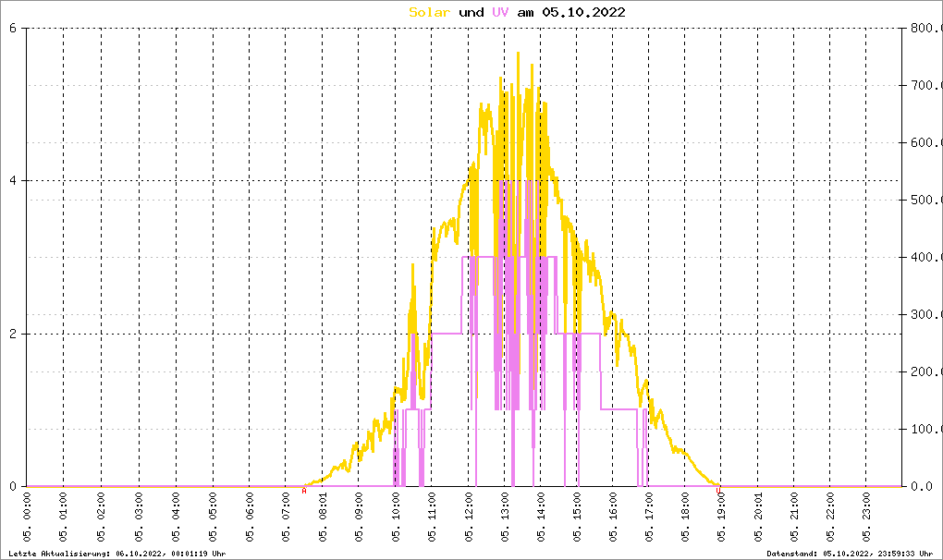Click the time label "05. 07:00"

click(286, 517)
